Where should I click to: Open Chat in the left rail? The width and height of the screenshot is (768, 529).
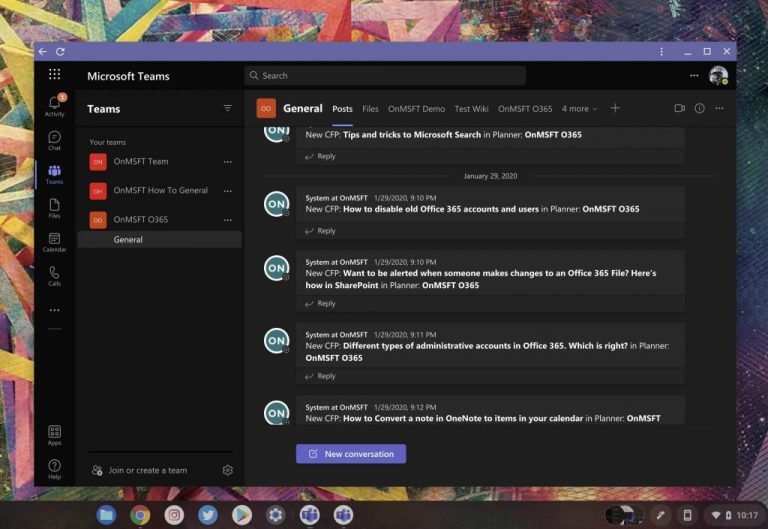54,140
